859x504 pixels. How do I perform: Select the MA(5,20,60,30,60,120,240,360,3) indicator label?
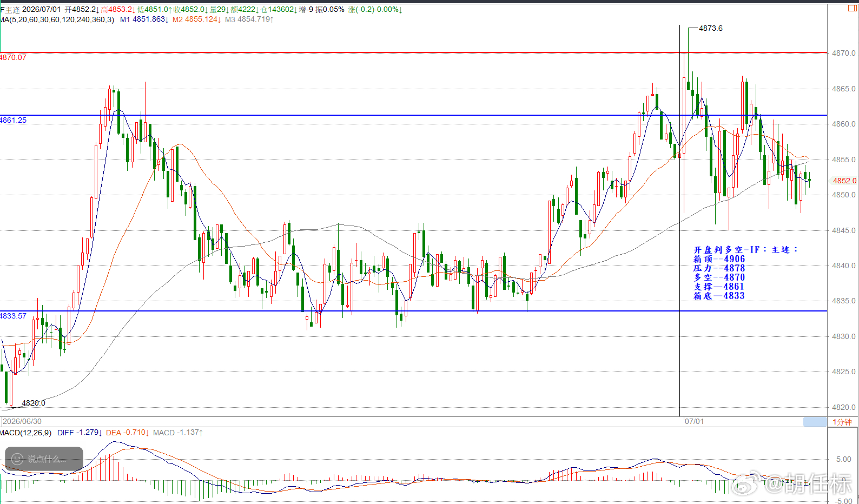pyautogui.click(x=57, y=19)
